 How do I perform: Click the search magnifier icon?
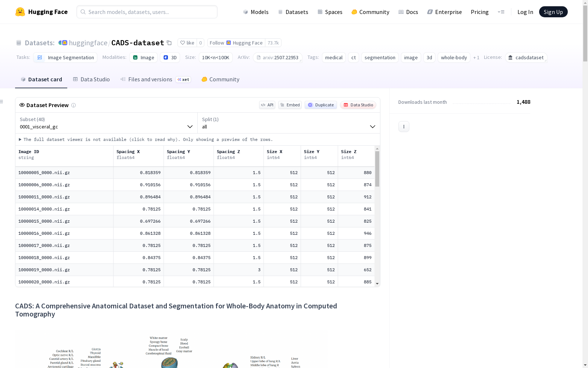(x=83, y=12)
